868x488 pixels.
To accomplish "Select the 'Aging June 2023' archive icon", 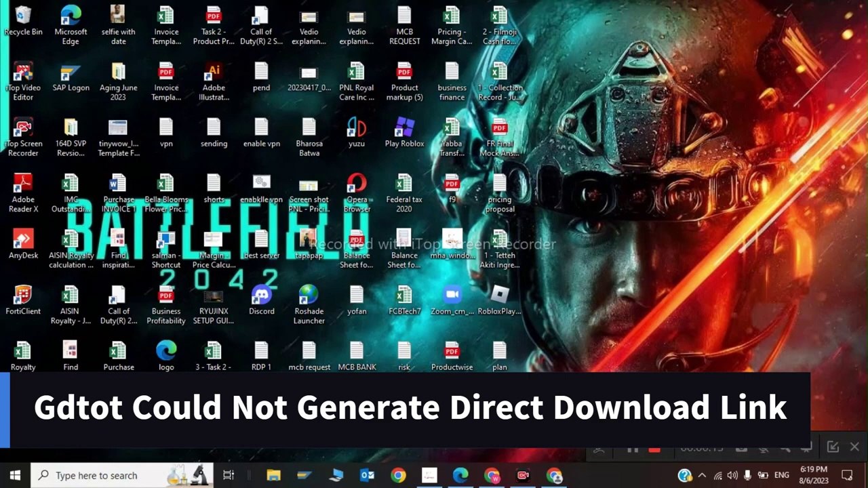I will pyautogui.click(x=119, y=81).
